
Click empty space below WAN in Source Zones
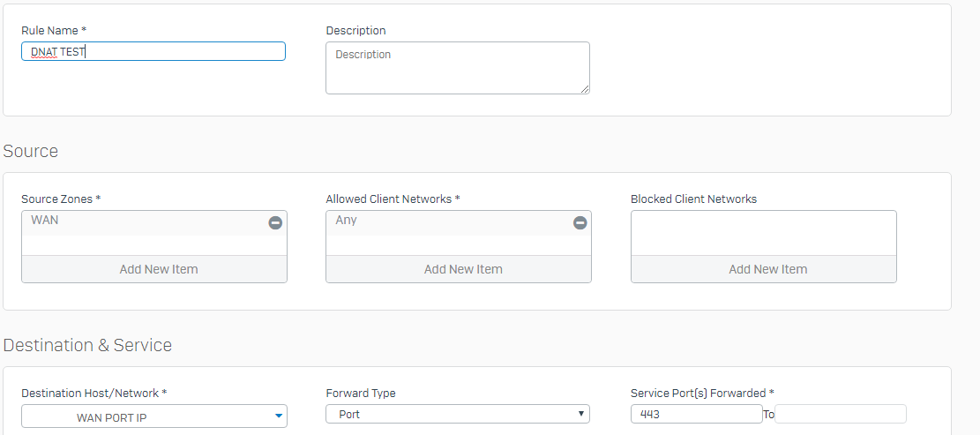(154, 245)
